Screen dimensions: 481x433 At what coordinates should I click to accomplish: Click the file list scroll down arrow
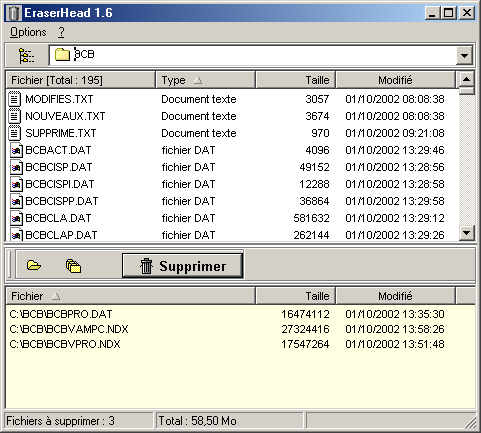[x=467, y=233]
